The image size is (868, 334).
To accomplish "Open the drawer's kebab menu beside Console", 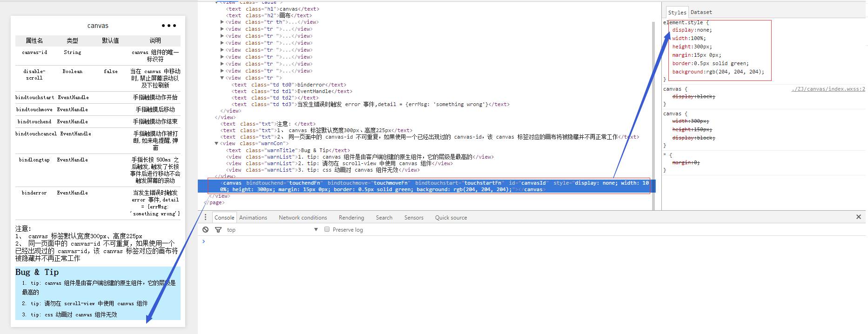I will tap(205, 217).
